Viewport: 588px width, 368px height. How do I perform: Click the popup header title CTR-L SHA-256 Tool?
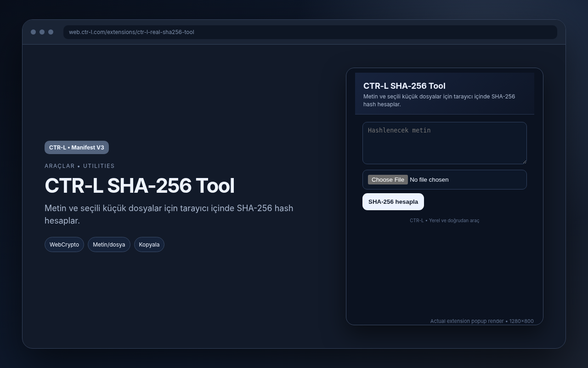(x=404, y=86)
